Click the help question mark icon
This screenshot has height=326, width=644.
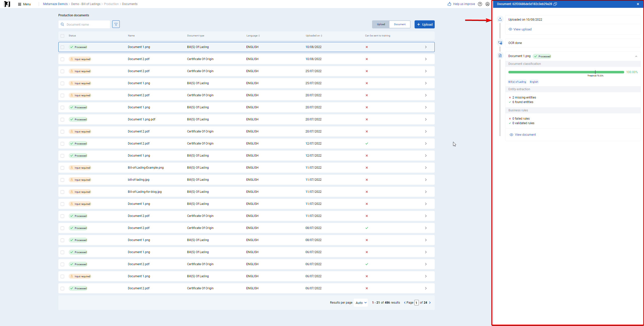(x=480, y=4)
